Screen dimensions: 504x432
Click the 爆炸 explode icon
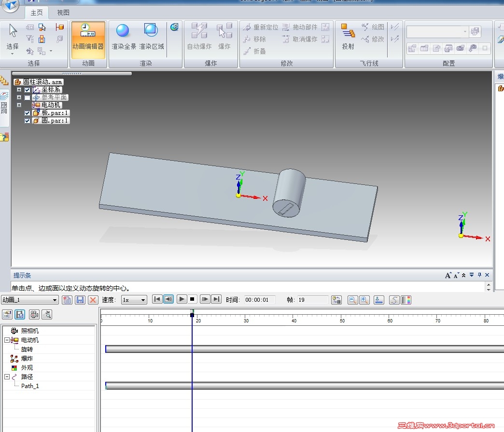[224, 36]
